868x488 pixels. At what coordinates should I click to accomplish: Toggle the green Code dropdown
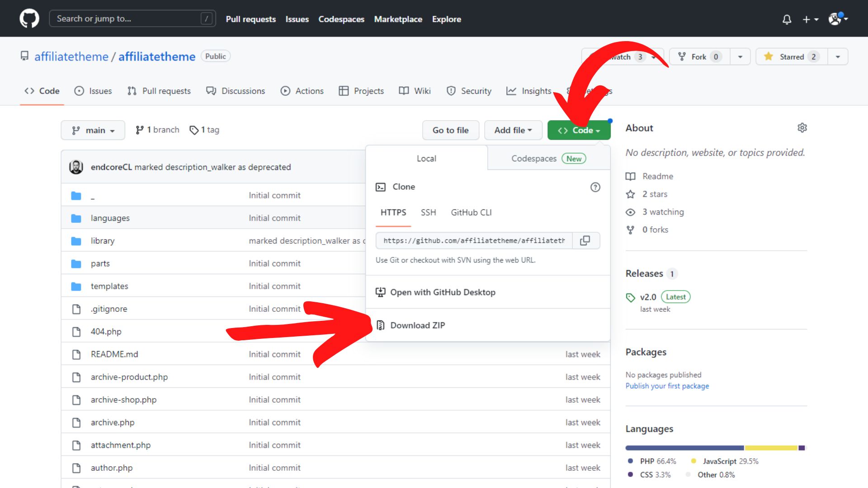point(579,130)
